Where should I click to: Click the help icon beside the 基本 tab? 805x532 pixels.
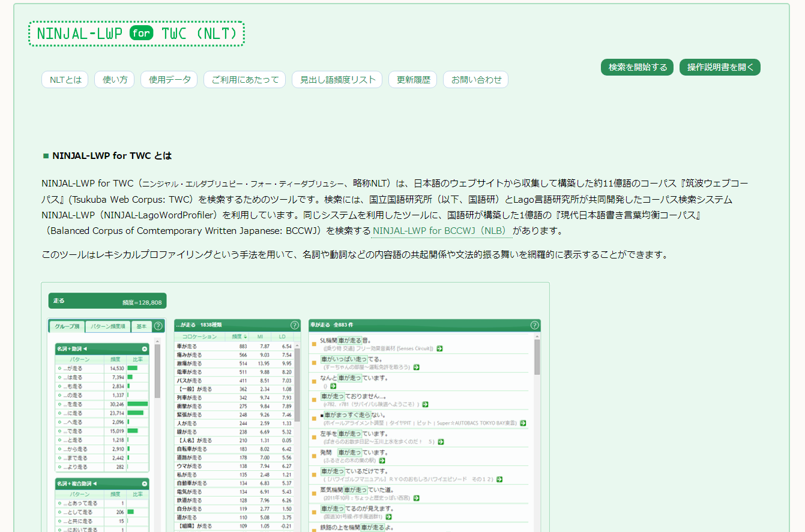158,326
